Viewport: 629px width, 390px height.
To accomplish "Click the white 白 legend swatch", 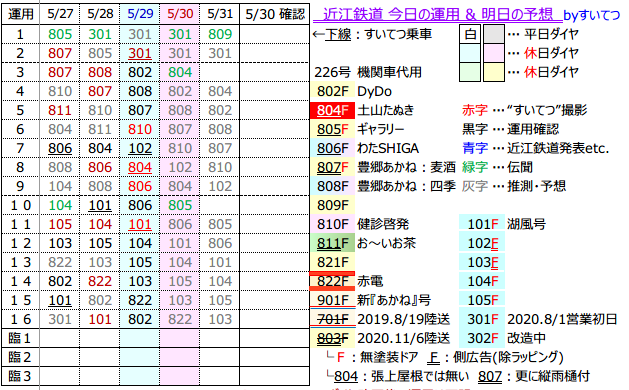I will point(470,34).
